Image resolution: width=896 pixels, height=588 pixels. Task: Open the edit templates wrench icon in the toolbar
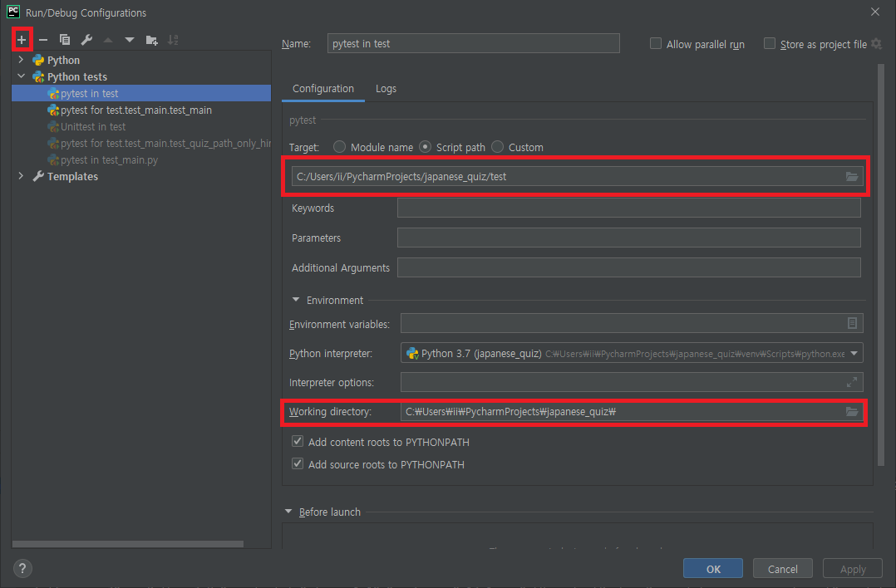[86, 39]
